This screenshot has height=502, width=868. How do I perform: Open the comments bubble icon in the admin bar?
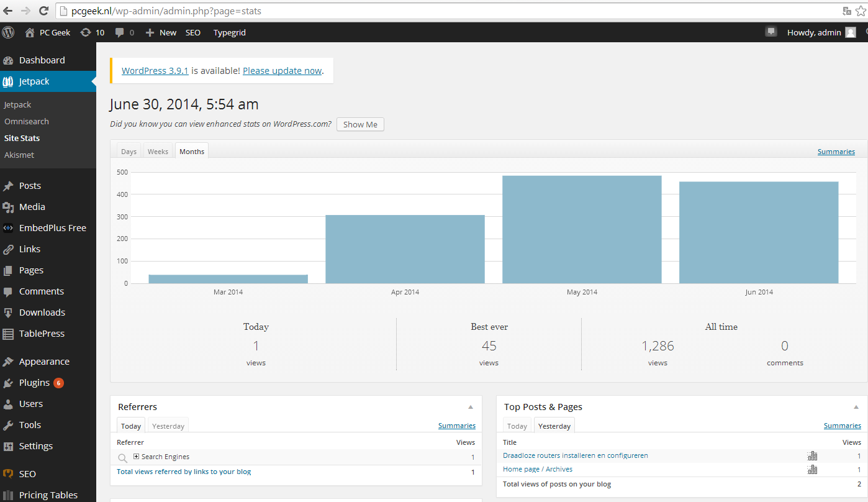120,32
